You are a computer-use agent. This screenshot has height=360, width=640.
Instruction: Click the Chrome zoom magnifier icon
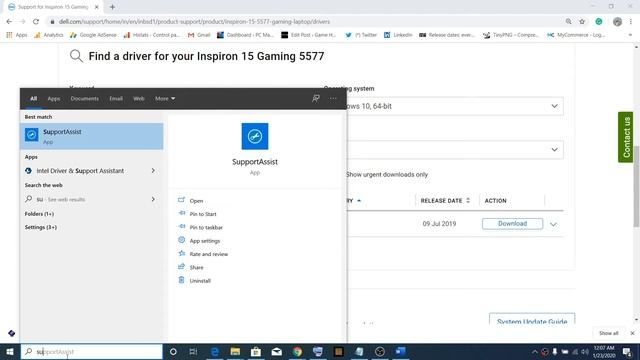[x=569, y=22]
